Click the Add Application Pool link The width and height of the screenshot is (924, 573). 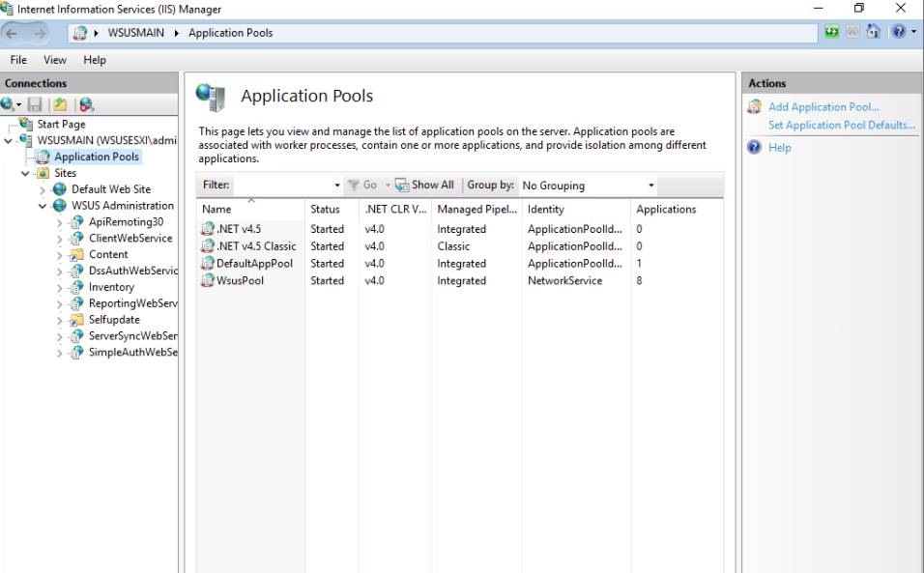pos(823,106)
